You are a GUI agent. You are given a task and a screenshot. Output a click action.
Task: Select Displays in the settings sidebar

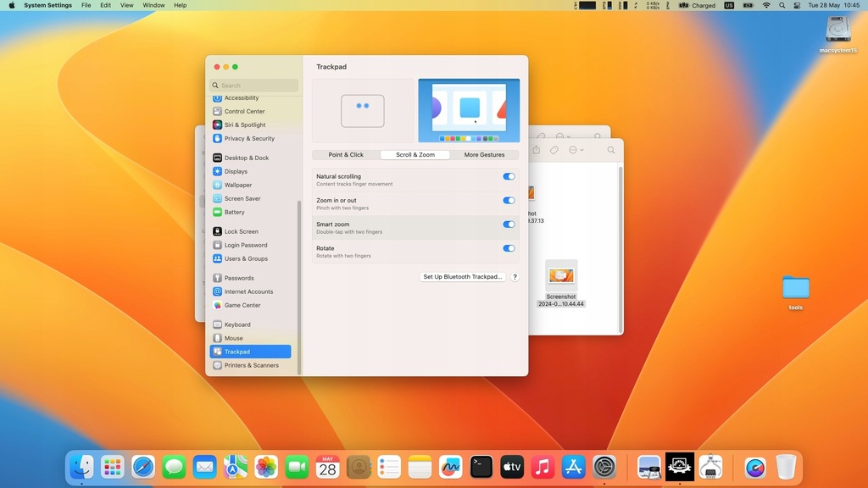pyautogui.click(x=236, y=171)
